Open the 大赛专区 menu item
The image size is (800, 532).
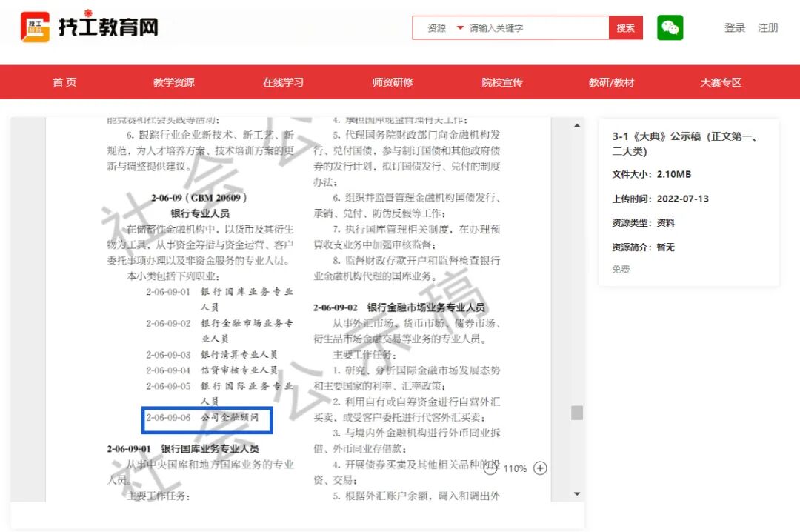pyautogui.click(x=721, y=82)
